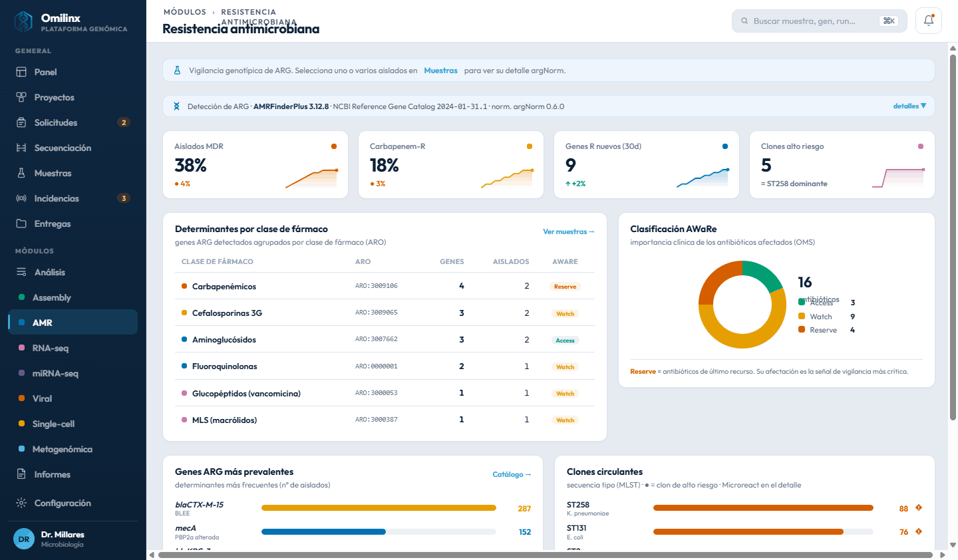The width and height of the screenshot is (958, 560).
Task: Click the DR user avatar
Action: pos(24,539)
